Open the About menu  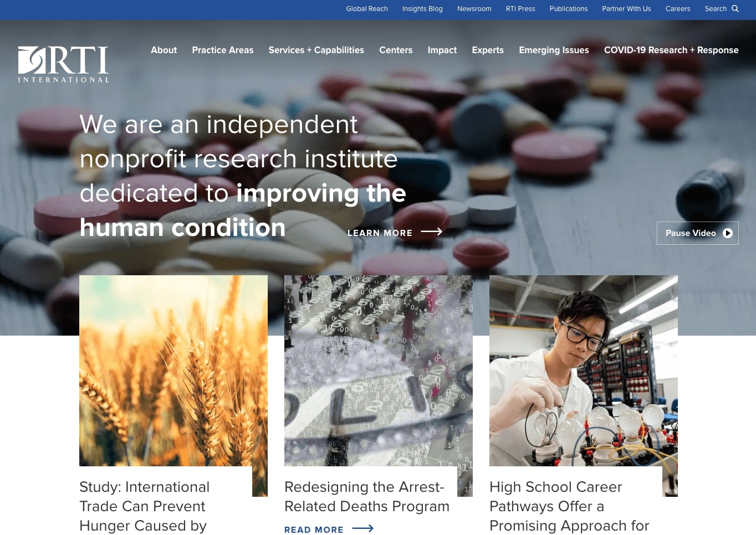164,50
